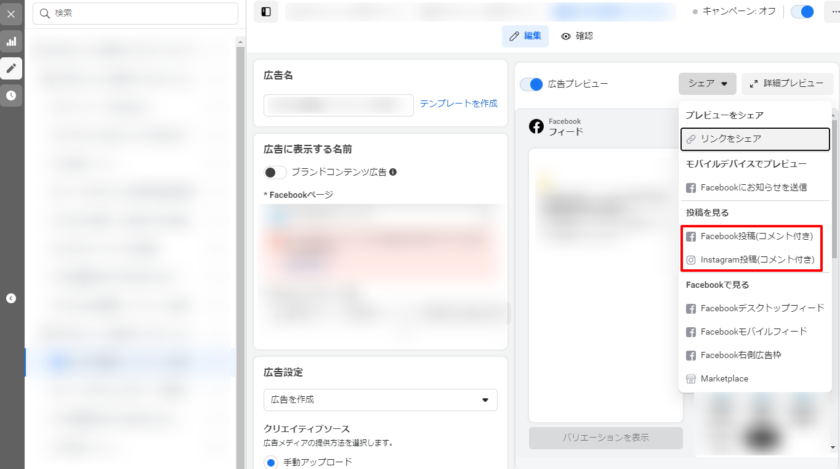This screenshot has width=840, height=469.
Task: Click the info icon beside ブランドコンテンツ広告
Action: [393, 172]
